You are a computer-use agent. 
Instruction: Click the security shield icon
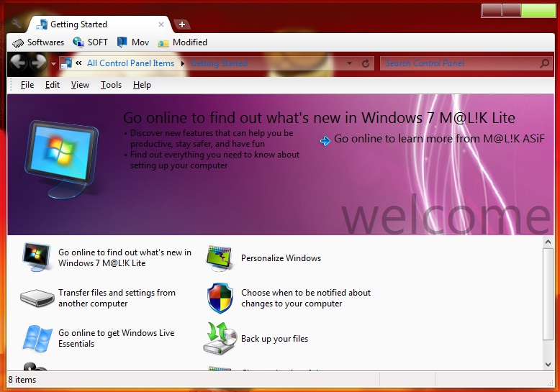tap(220, 298)
